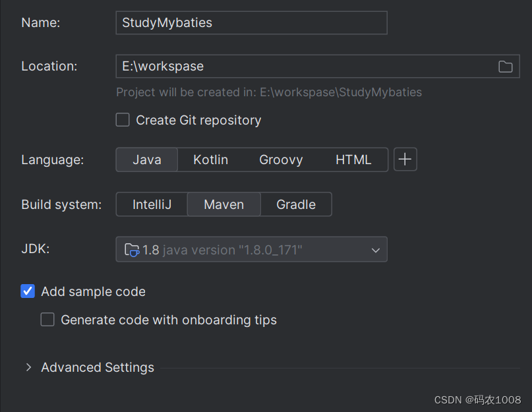
Task: Expand Advanced Settings section
Action: click(28, 367)
